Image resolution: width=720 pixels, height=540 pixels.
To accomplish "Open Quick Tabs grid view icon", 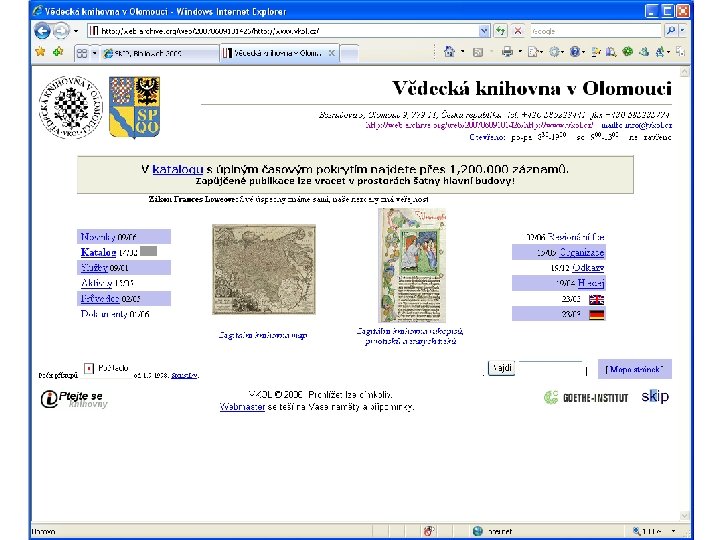I will 82,53.
